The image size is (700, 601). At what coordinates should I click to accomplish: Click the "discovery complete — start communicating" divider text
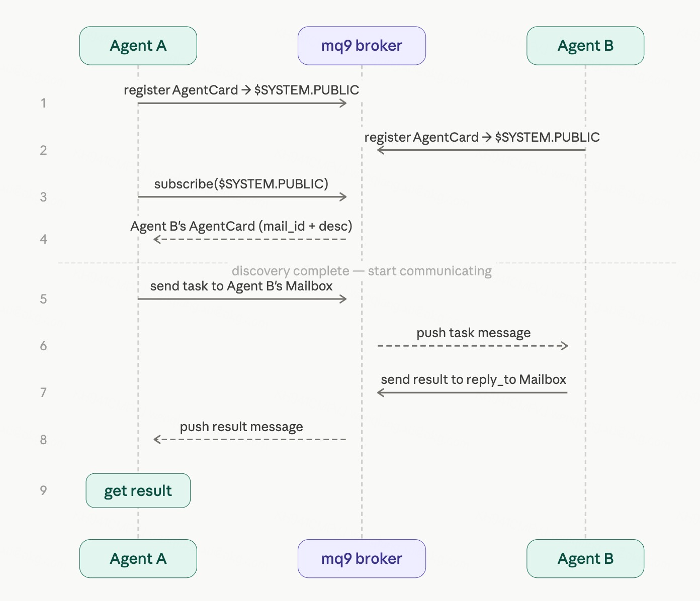tap(362, 271)
